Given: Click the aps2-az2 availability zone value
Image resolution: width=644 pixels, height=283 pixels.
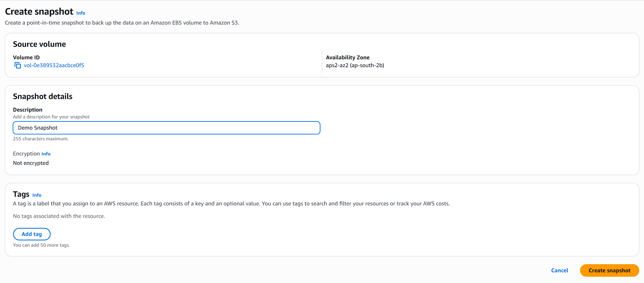Looking at the screenshot, I should 355,65.
